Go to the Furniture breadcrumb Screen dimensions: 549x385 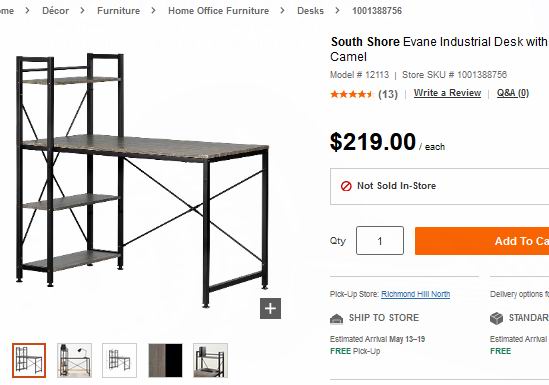(x=118, y=11)
